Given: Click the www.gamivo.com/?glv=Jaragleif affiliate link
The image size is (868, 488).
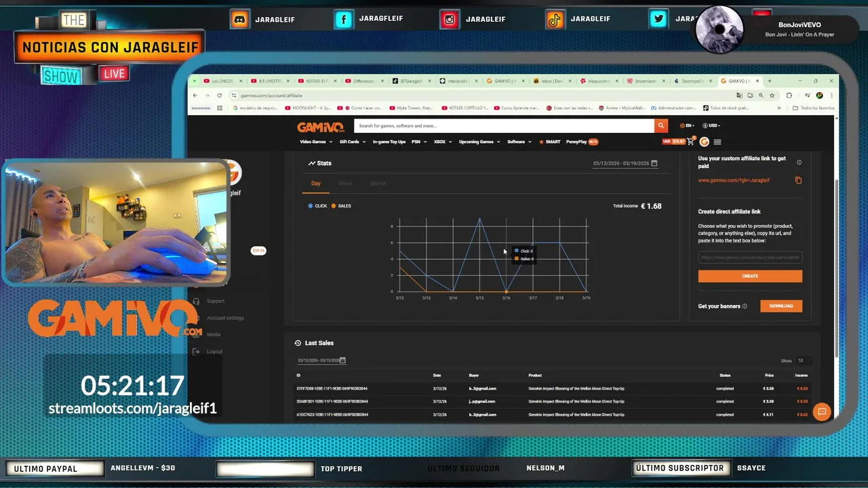Looking at the screenshot, I should tap(734, 180).
